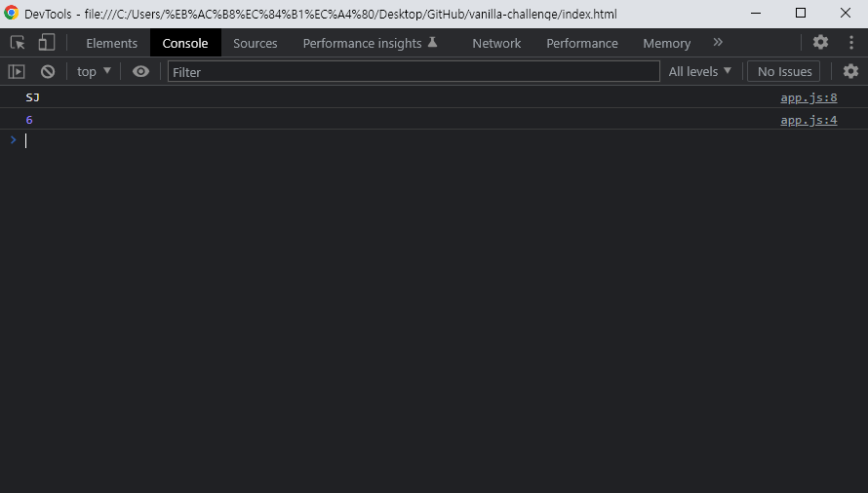Expand the more tabs chevron

(718, 43)
